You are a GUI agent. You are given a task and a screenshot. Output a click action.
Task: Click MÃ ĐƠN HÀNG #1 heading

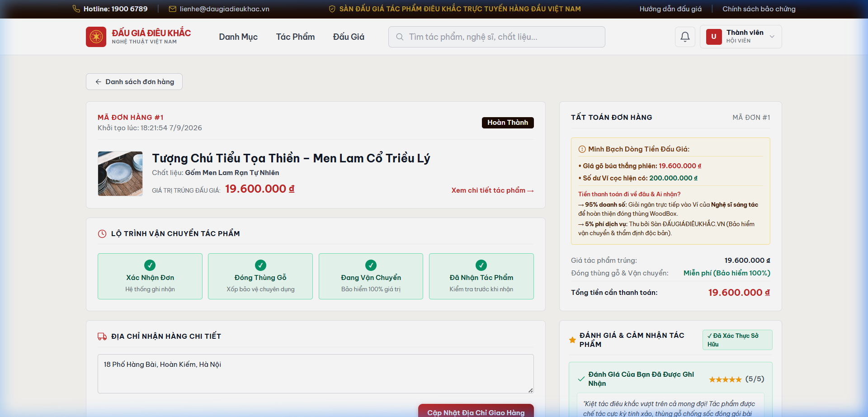pos(131,117)
